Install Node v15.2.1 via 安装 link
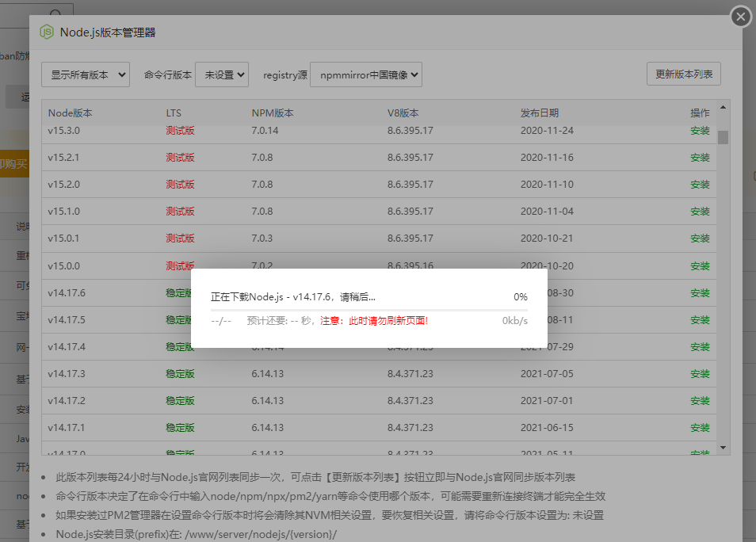This screenshot has height=542, width=756. tap(700, 158)
